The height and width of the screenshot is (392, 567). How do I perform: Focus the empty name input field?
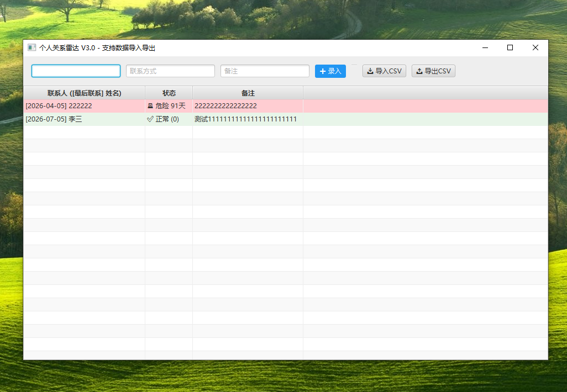[76, 71]
